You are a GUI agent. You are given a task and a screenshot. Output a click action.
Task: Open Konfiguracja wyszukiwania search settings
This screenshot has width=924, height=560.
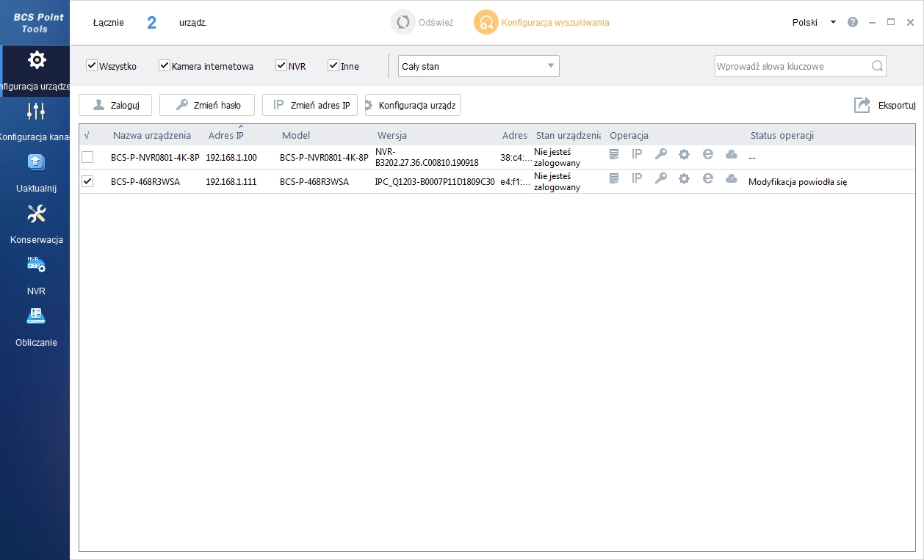tap(542, 23)
